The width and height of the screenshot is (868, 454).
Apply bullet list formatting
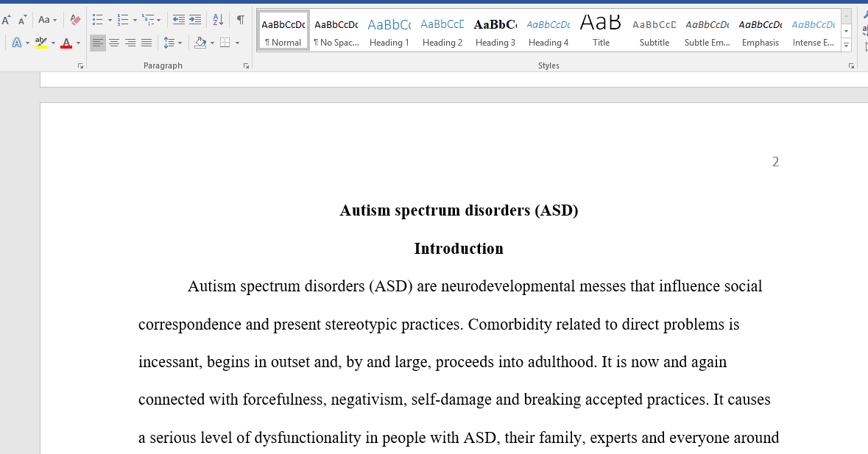97,20
